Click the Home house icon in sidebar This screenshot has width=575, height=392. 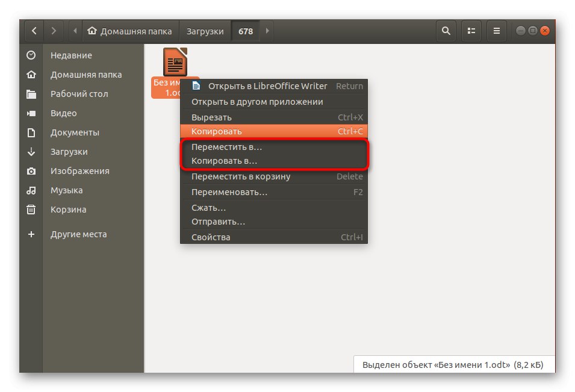(x=31, y=75)
